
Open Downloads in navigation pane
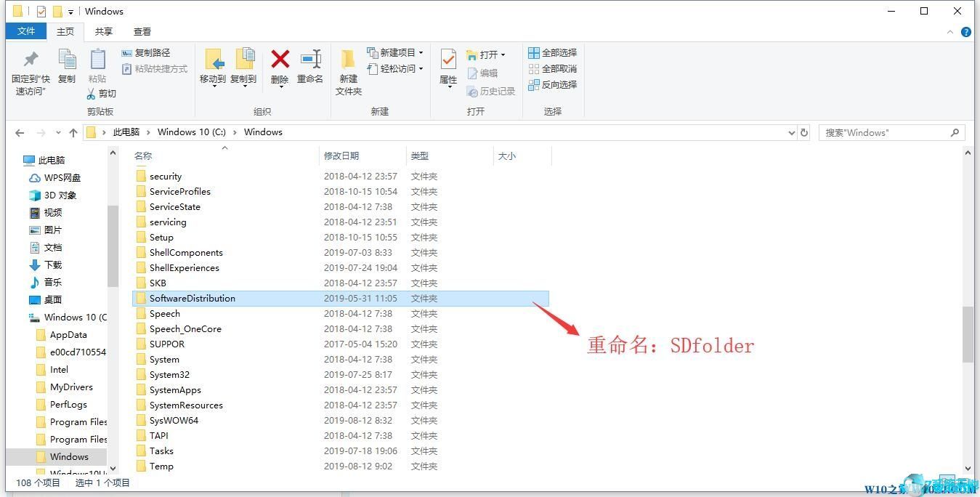click(x=45, y=265)
